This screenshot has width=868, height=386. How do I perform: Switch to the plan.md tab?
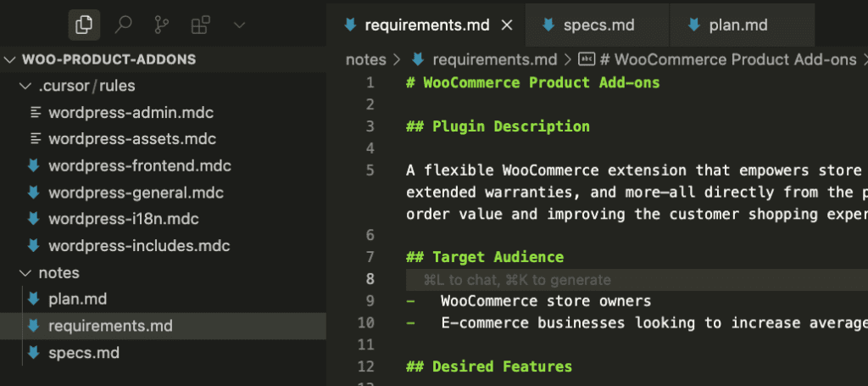(742, 25)
